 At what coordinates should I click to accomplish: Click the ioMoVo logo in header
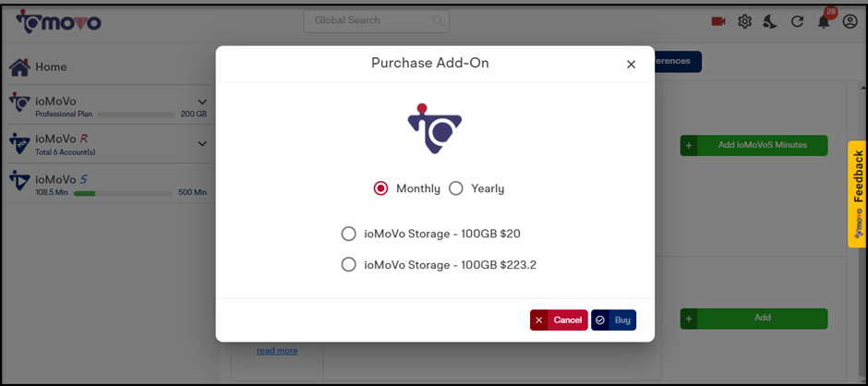tap(58, 21)
